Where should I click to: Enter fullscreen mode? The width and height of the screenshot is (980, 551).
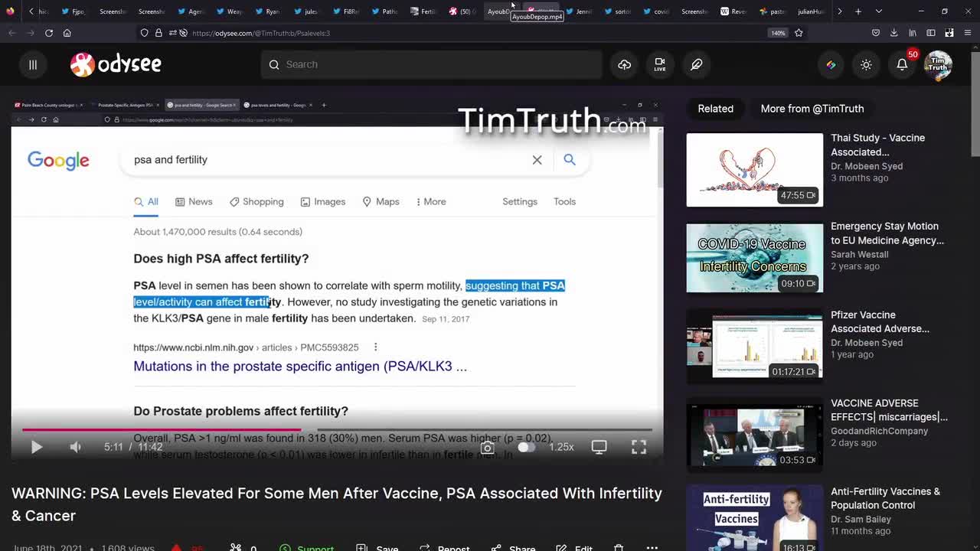(x=639, y=447)
